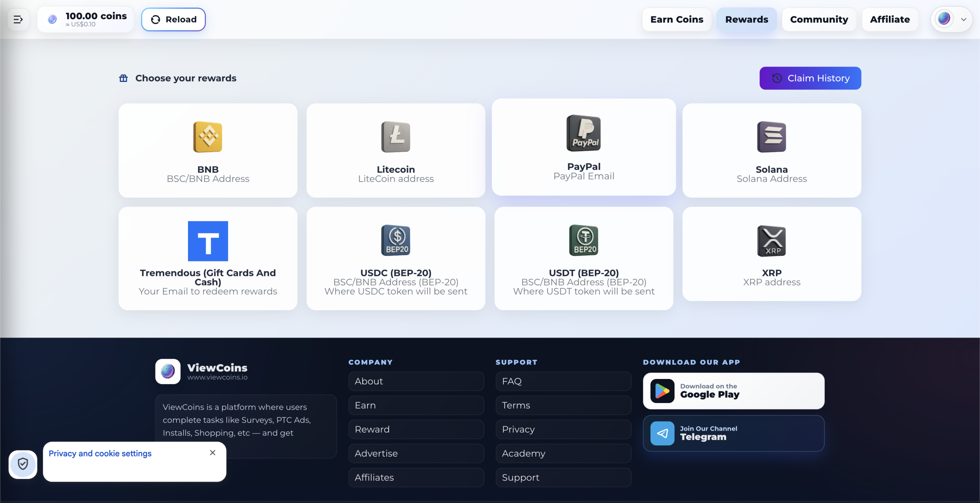Viewport: 980px width, 503px height.
Task: Click Download on the Google Play text
Action: (710, 391)
